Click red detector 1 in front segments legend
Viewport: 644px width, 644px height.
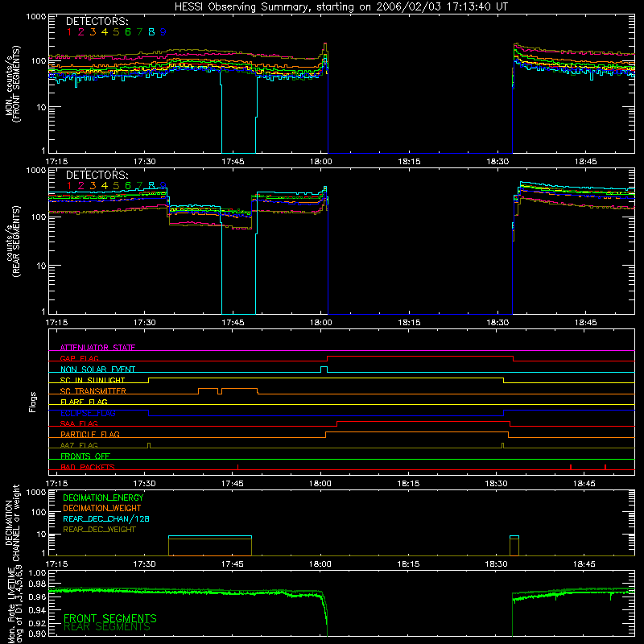tap(69, 32)
